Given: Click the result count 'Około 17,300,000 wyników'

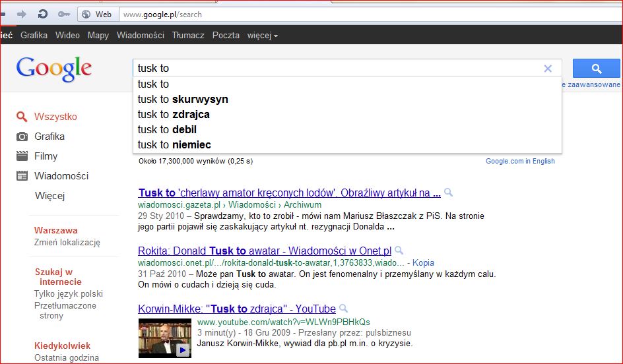Looking at the screenshot, I should tap(195, 161).
